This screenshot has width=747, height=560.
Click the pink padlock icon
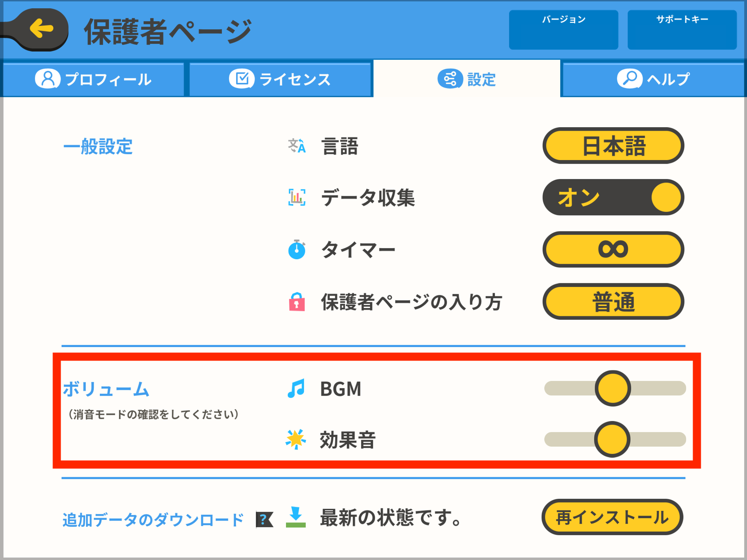297,302
